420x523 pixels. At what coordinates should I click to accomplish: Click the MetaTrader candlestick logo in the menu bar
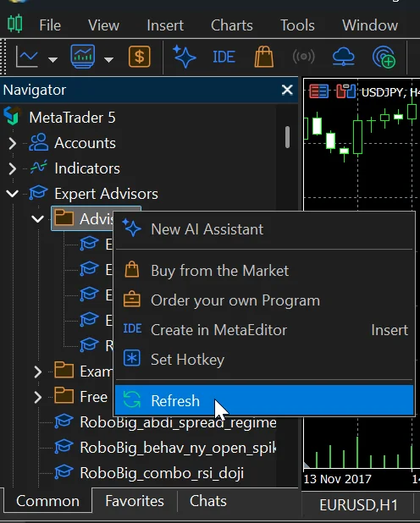tap(15, 24)
